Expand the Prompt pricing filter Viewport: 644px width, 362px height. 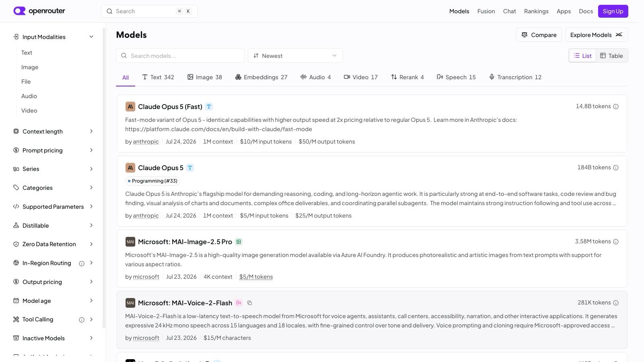pyautogui.click(x=91, y=150)
